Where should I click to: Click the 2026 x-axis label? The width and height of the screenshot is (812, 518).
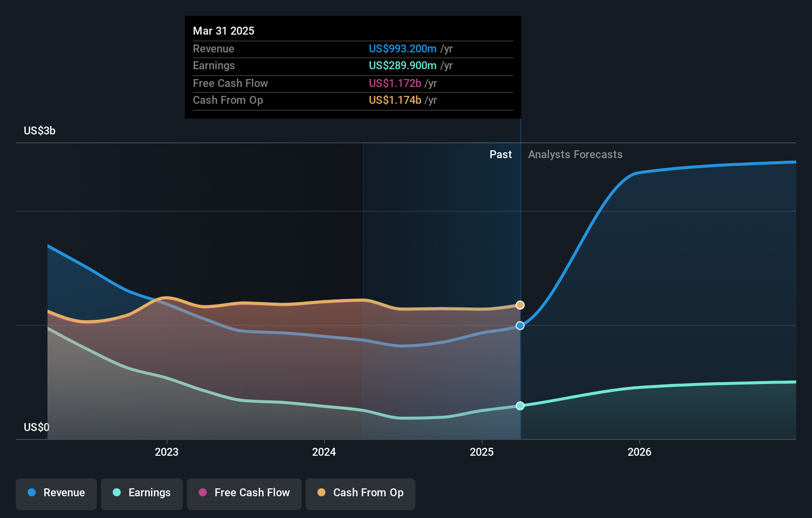click(x=639, y=452)
